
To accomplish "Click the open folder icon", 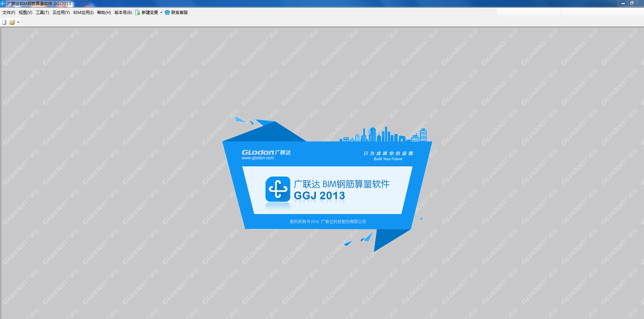I will click(x=12, y=22).
